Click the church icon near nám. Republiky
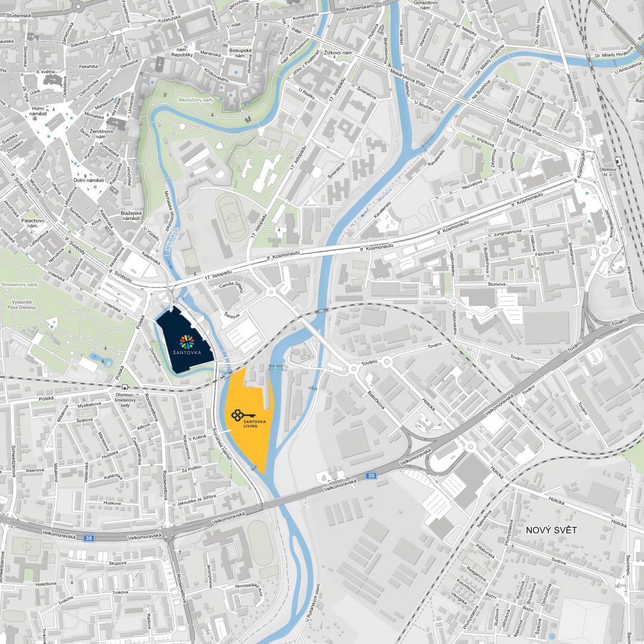The height and width of the screenshot is (644, 644). [160, 64]
